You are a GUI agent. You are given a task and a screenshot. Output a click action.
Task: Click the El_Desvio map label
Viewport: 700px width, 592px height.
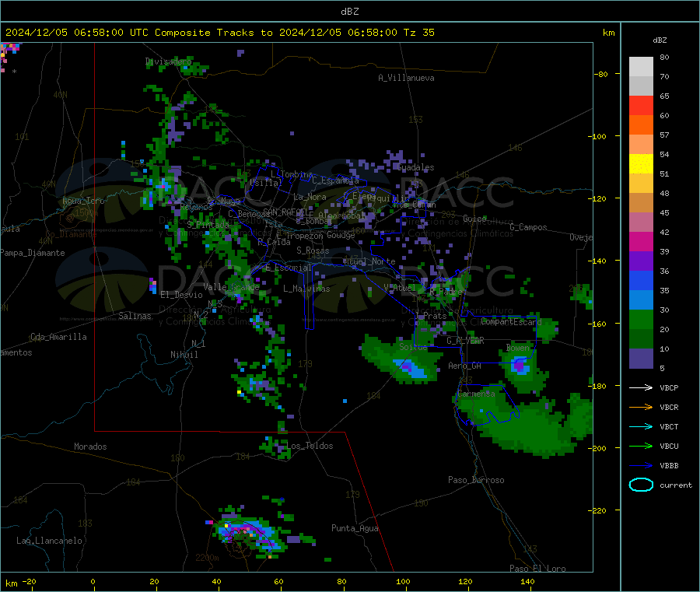click(181, 295)
